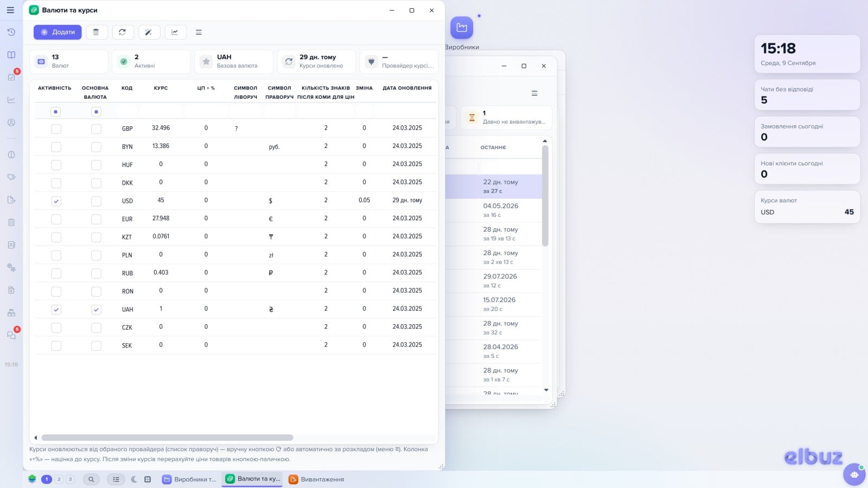
Task: Click the horizontal scrollbar of the currency table
Action: 167,438
